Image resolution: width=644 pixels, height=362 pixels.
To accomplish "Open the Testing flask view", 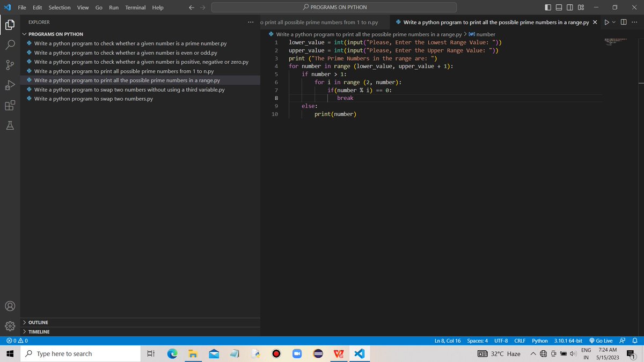I will tap(10, 124).
